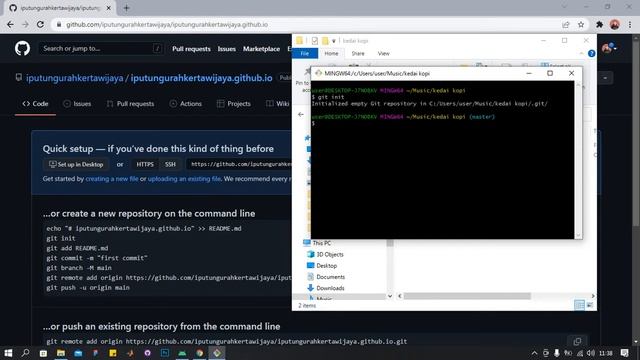Go forward in Chrome

(x=25, y=24)
